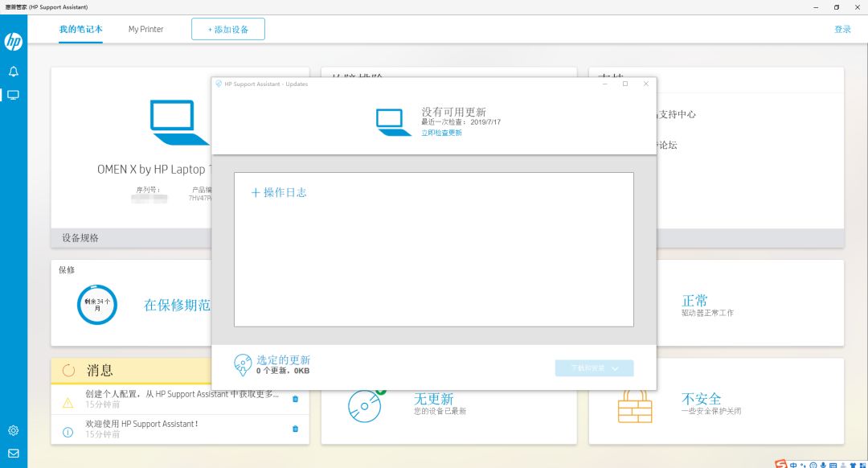The image size is (868, 468).
Task: Open notifications via the bell icon
Action: pos(14,72)
